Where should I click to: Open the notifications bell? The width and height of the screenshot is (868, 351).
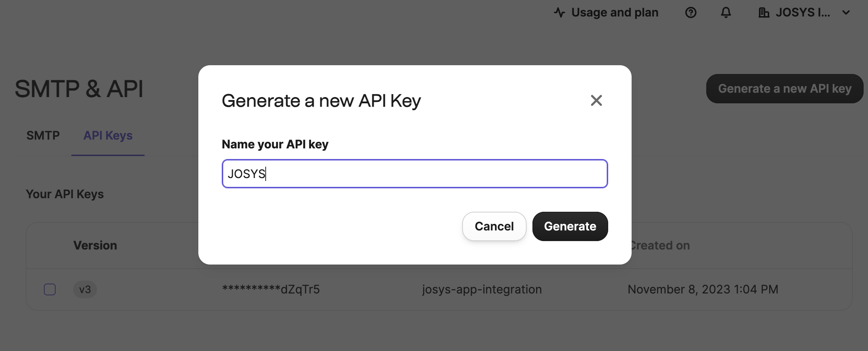726,13
